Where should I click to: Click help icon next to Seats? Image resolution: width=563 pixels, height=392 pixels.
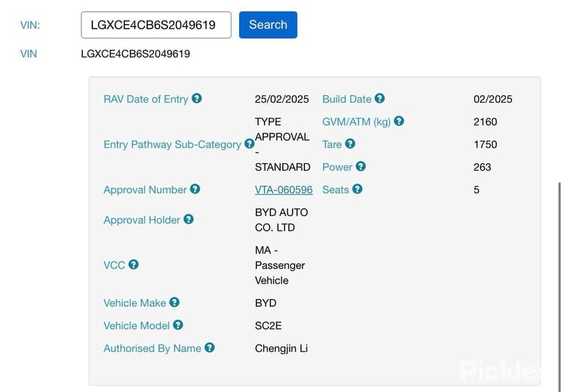pyautogui.click(x=357, y=189)
